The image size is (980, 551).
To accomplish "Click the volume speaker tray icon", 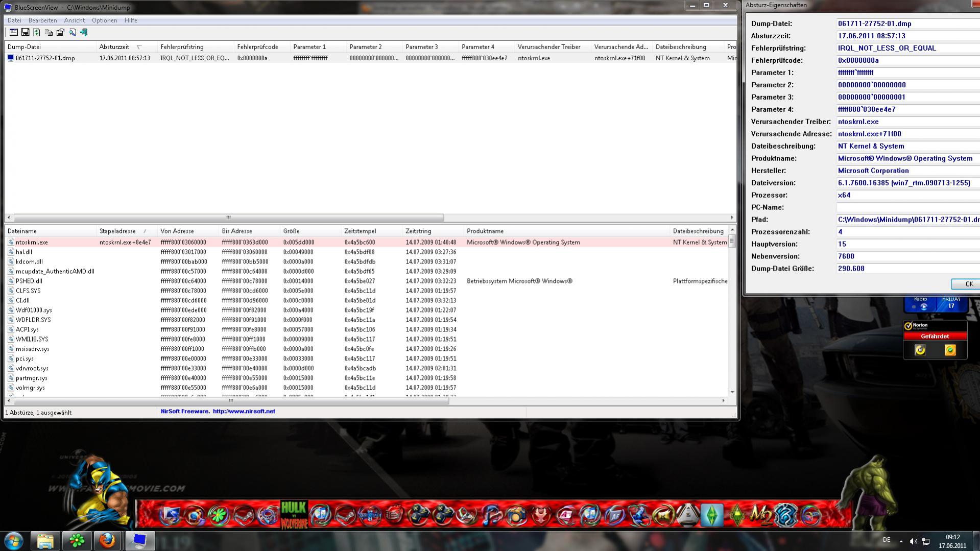I will (x=913, y=541).
